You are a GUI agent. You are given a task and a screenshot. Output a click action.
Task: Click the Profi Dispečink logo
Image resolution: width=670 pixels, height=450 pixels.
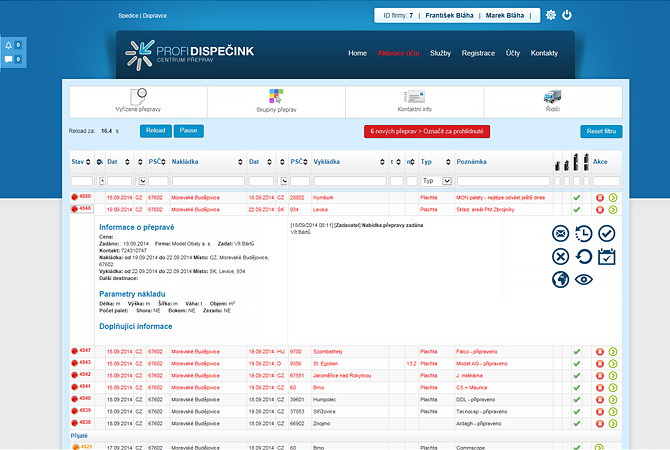(x=189, y=55)
